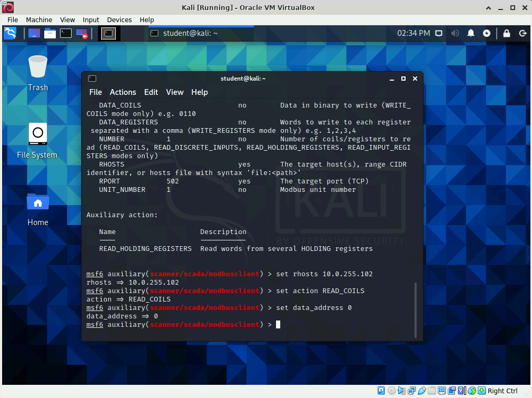532x398 pixels.
Task: Open VirtualBox File menu
Action: [x=13, y=20]
